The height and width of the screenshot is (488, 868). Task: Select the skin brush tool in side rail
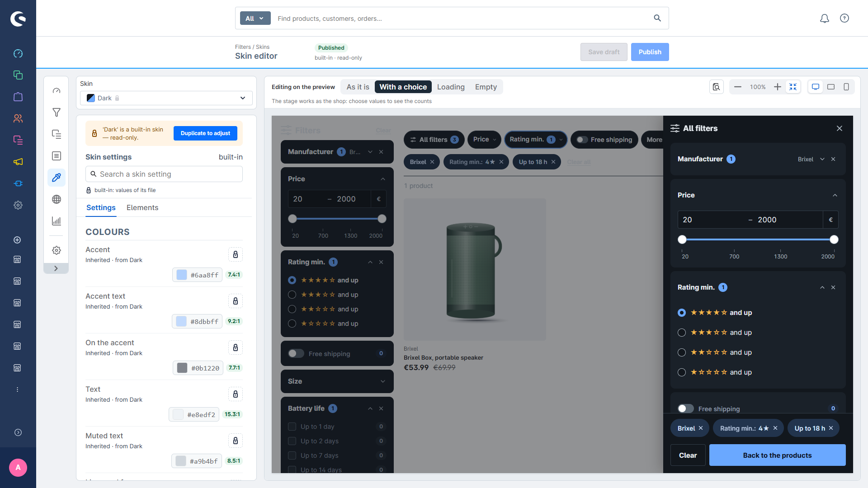point(57,178)
